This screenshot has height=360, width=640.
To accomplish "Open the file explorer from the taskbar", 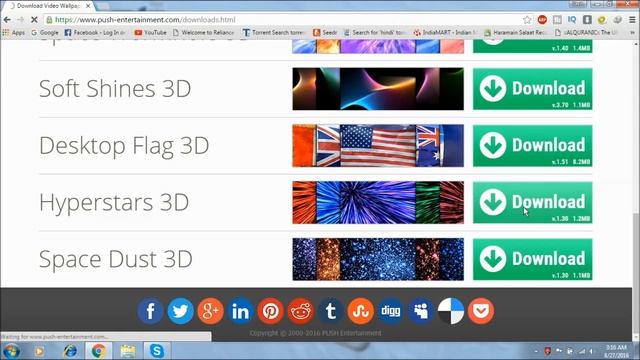I will tap(128, 351).
